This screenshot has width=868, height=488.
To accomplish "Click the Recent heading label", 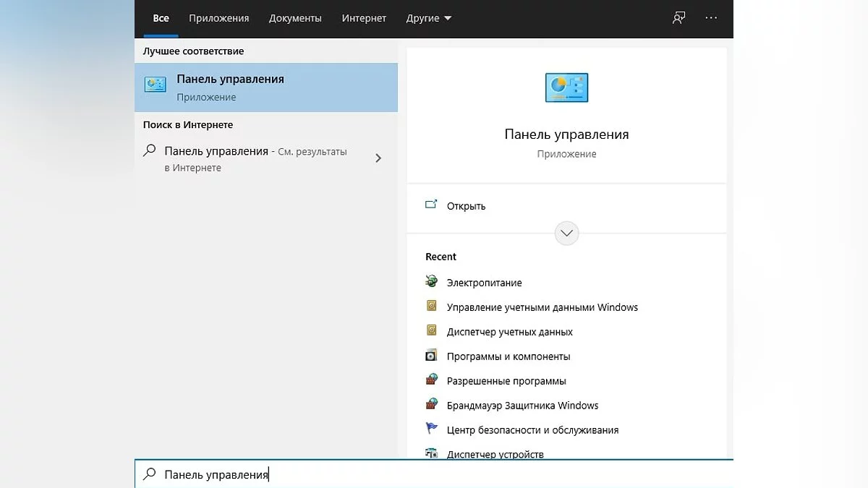I will (441, 257).
